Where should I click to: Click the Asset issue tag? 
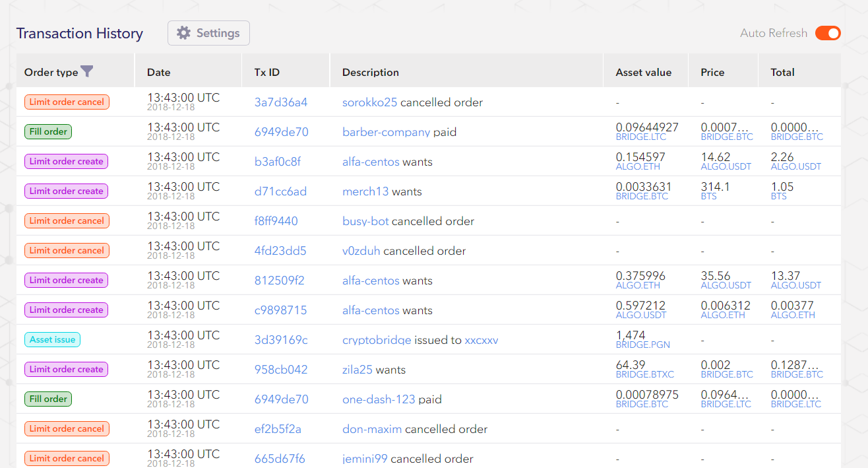[x=53, y=340]
